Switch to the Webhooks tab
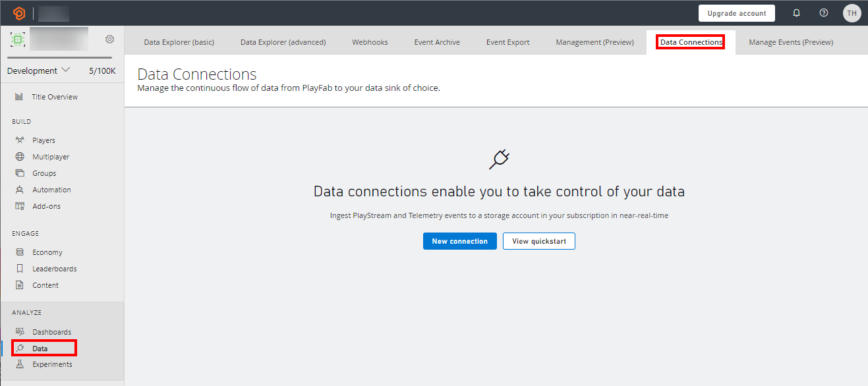Image resolution: width=868 pixels, height=386 pixels. click(370, 42)
